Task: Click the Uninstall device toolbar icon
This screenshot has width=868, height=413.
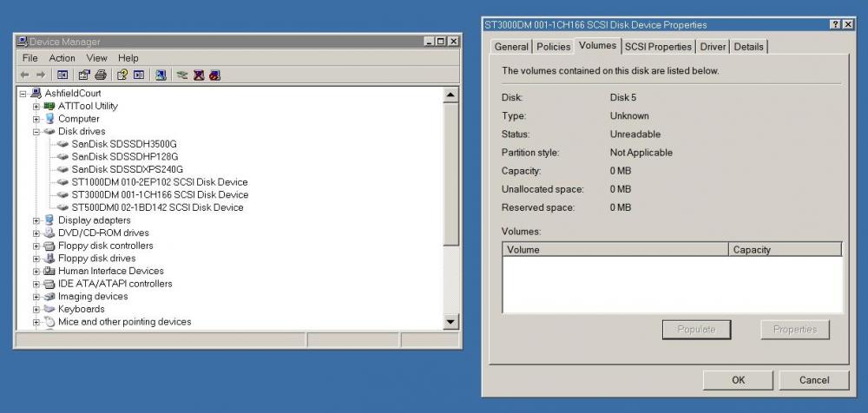Action: coord(199,75)
